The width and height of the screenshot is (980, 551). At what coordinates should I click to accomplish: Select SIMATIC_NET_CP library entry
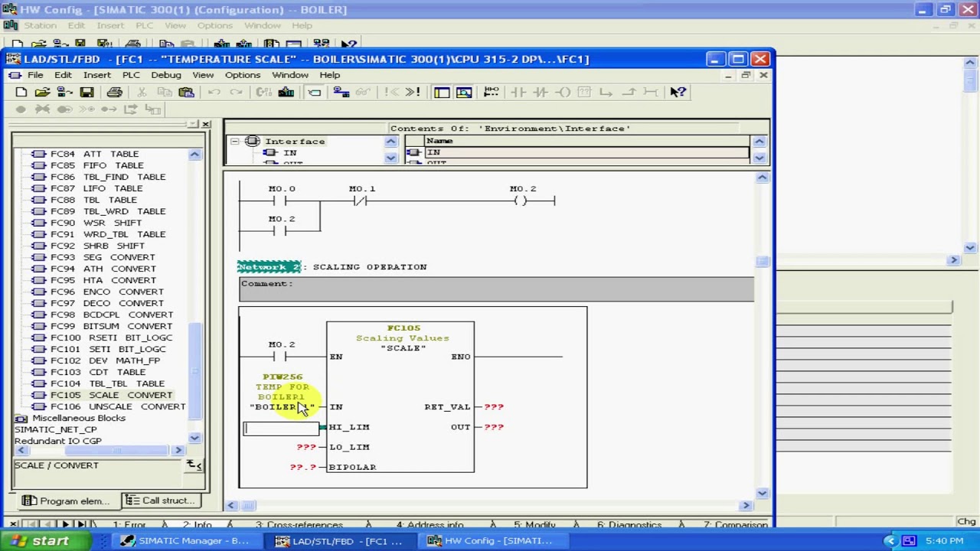[55, 429]
